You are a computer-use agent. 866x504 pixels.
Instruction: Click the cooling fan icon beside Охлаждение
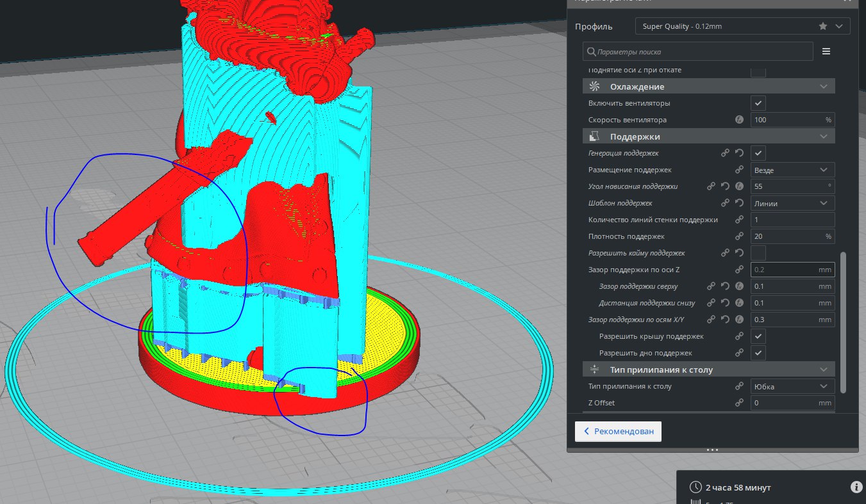pos(594,86)
